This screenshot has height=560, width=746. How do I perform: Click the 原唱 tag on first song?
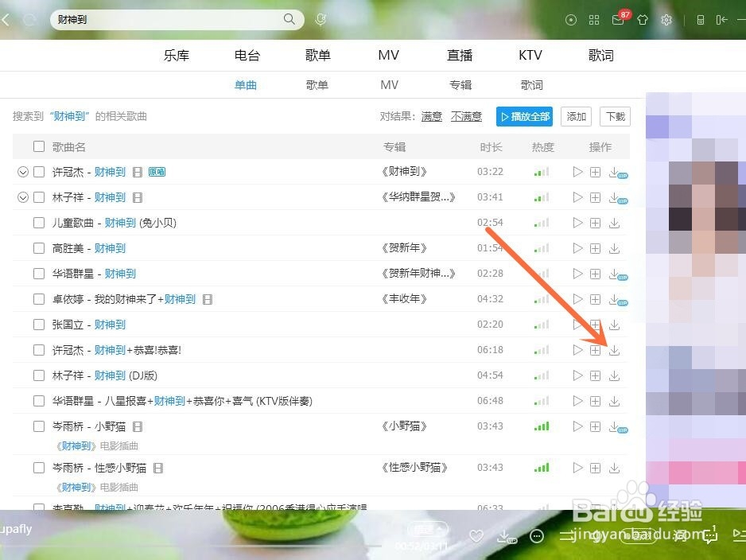pos(157,172)
